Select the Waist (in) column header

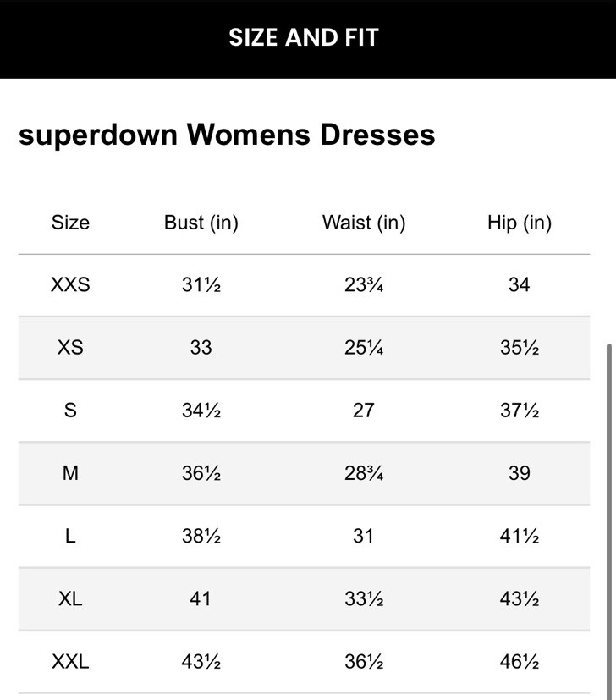[x=364, y=223]
